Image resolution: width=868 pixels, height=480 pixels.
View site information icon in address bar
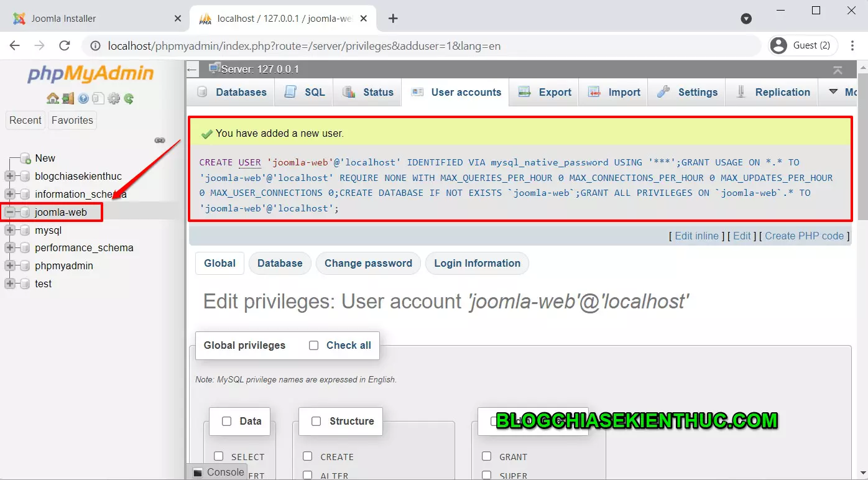click(95, 46)
